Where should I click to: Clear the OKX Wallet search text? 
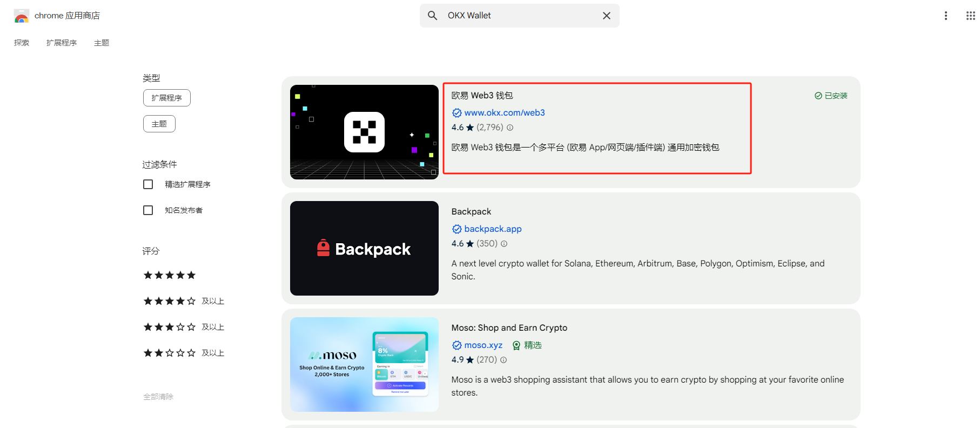click(x=607, y=16)
